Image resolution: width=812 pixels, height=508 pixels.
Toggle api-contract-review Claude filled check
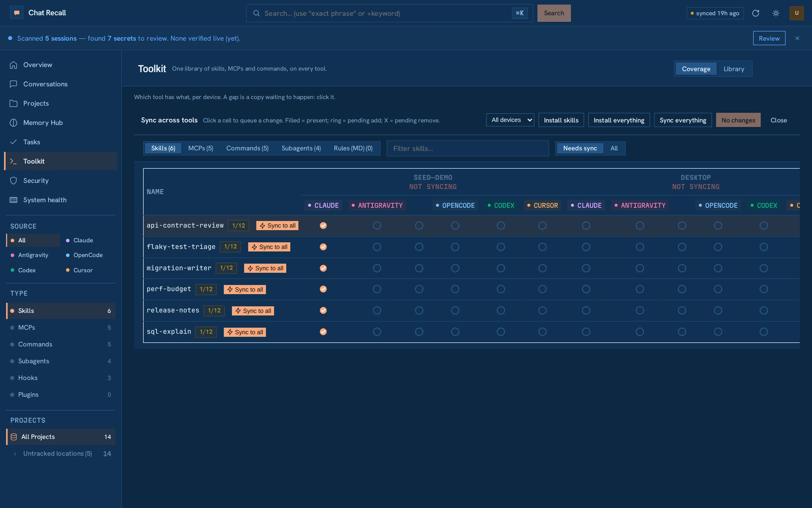[323, 226]
